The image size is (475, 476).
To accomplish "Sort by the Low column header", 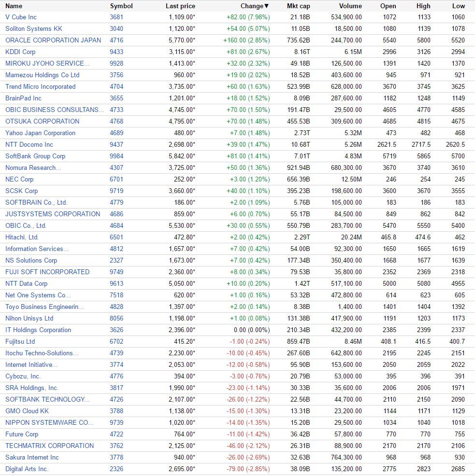I will (x=458, y=6).
